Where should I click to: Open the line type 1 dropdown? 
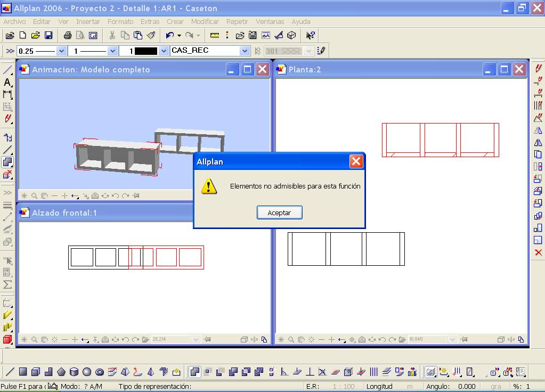pyautogui.click(x=112, y=51)
